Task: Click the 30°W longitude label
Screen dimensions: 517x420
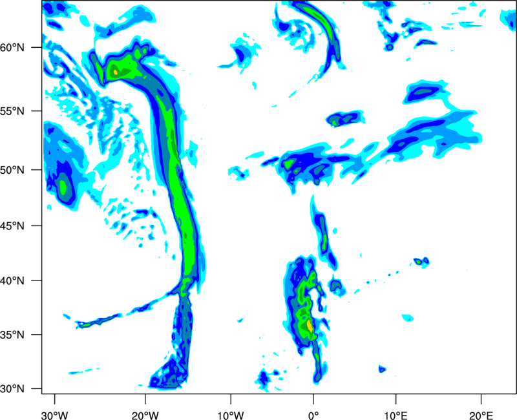Action: coord(55,415)
